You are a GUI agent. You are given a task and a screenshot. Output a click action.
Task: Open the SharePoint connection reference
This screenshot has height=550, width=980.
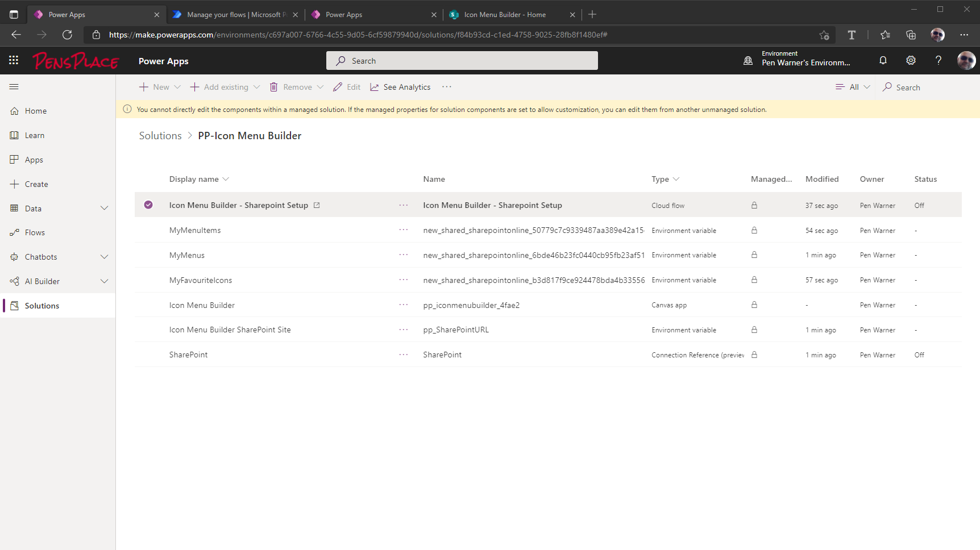pos(188,355)
